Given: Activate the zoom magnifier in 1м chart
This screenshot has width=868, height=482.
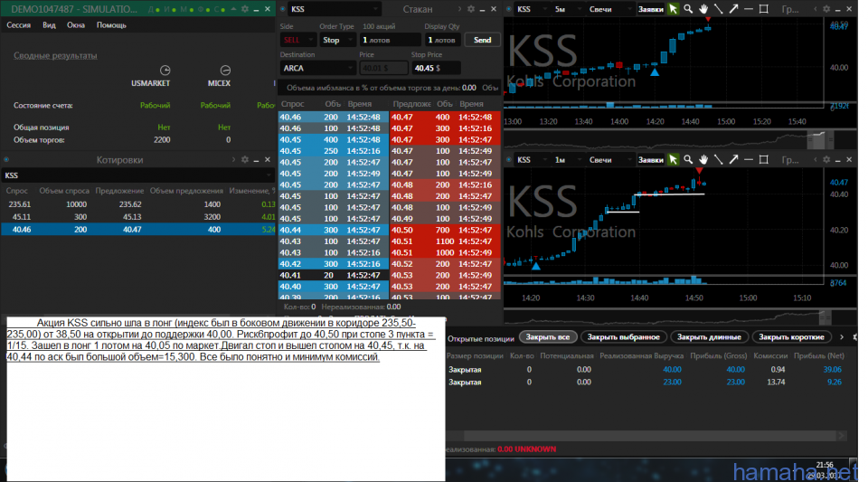Looking at the screenshot, I should coord(687,159).
